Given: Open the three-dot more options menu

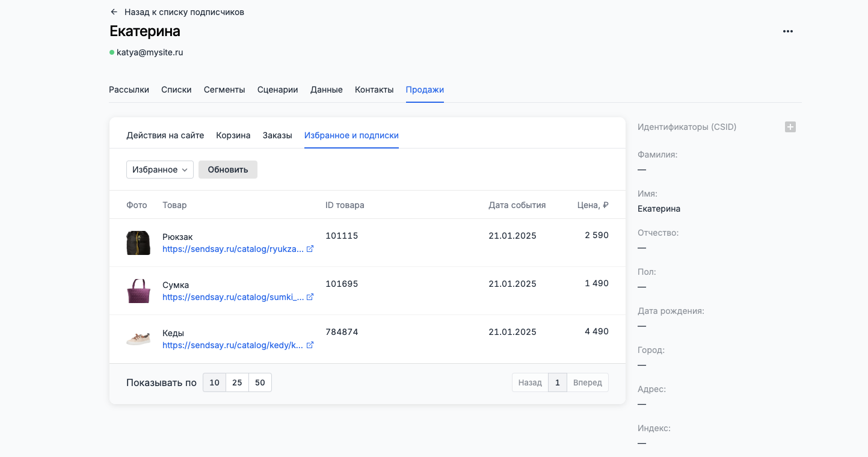Looking at the screenshot, I should click(787, 31).
